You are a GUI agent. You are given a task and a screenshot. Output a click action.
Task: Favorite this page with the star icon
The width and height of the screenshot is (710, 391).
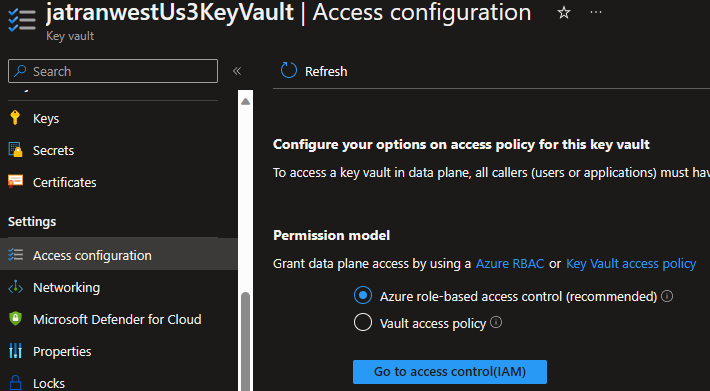tap(564, 13)
